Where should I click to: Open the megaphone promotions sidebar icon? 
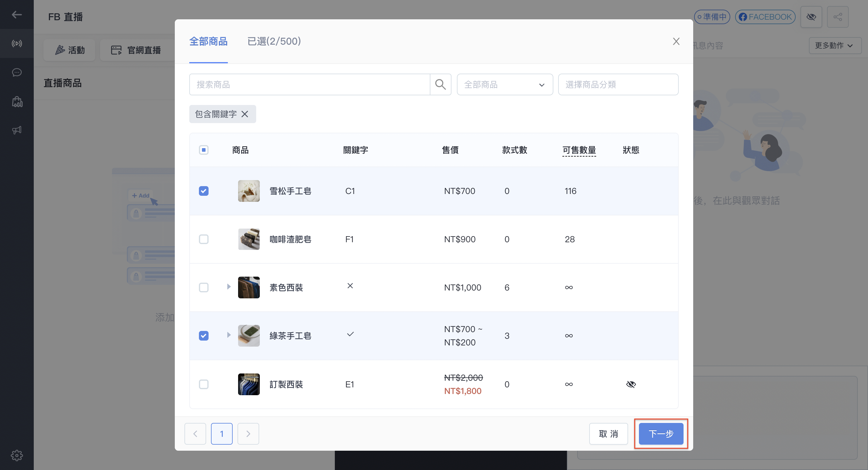[x=17, y=130]
